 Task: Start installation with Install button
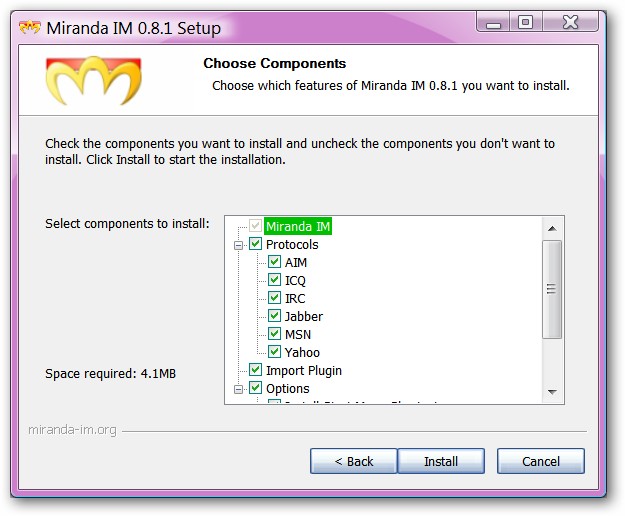(441, 461)
